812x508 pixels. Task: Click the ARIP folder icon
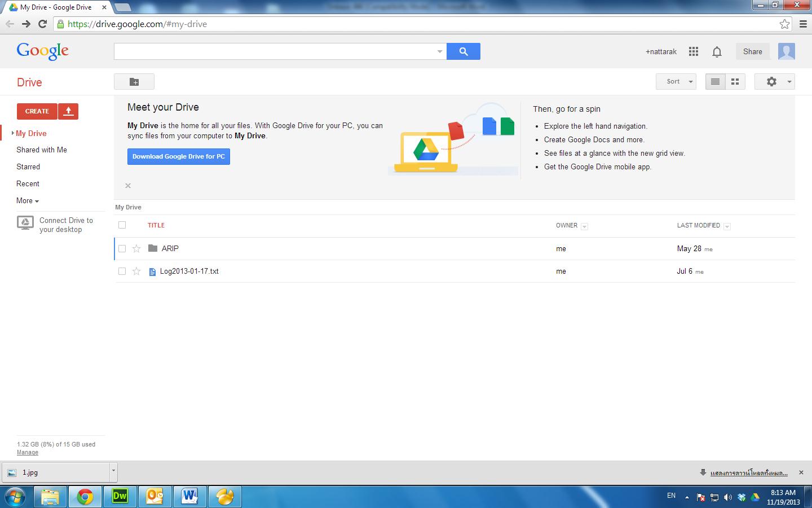[152, 248]
